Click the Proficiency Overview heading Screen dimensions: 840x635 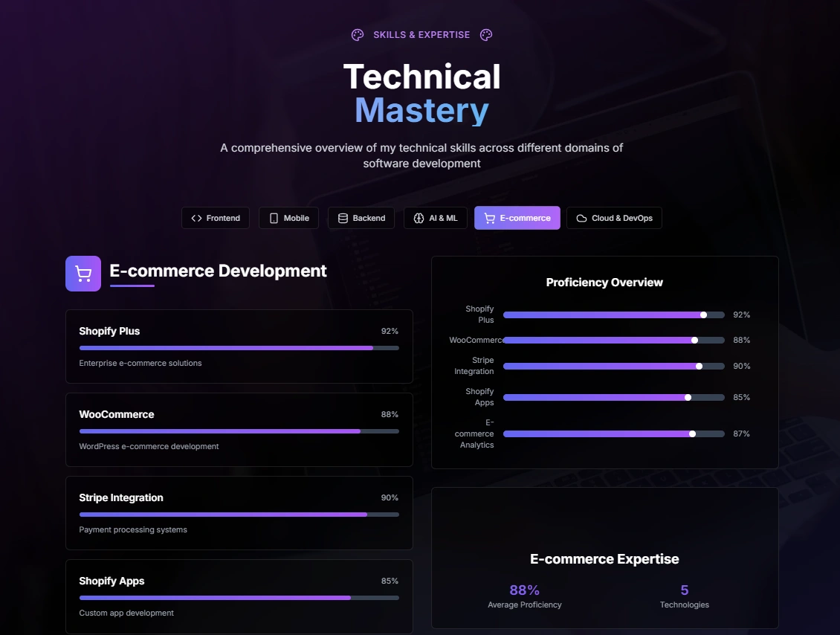click(x=604, y=283)
